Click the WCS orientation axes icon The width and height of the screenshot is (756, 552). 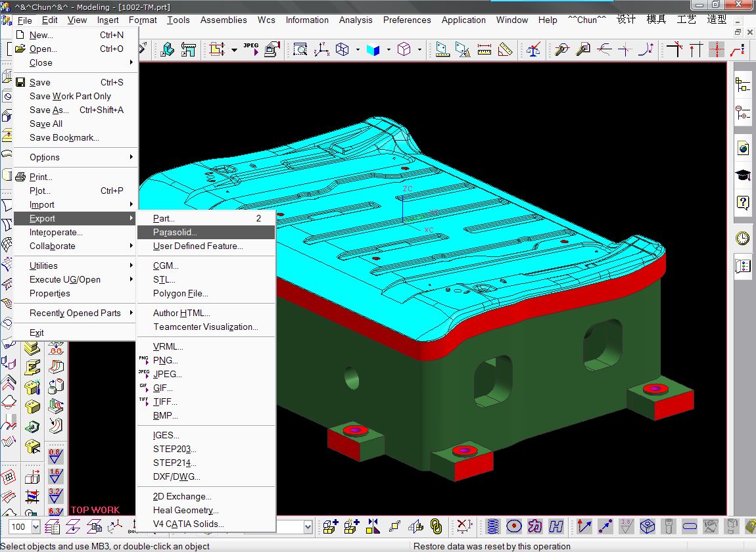(x=321, y=49)
